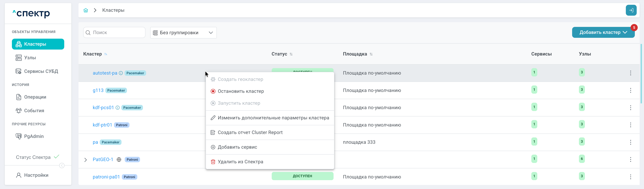Open PgAdmin resource link
The height and width of the screenshot is (189, 644).
pos(30,136)
